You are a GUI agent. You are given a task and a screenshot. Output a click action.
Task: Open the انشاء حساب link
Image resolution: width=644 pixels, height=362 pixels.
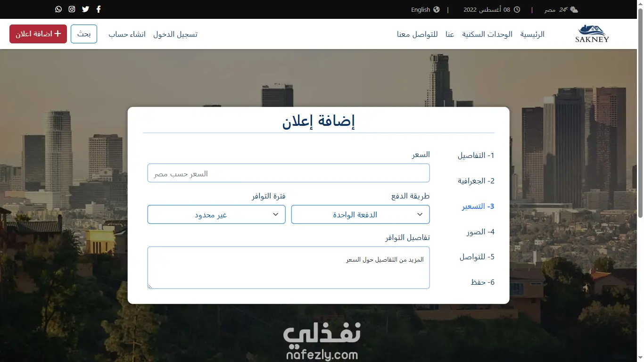click(127, 34)
